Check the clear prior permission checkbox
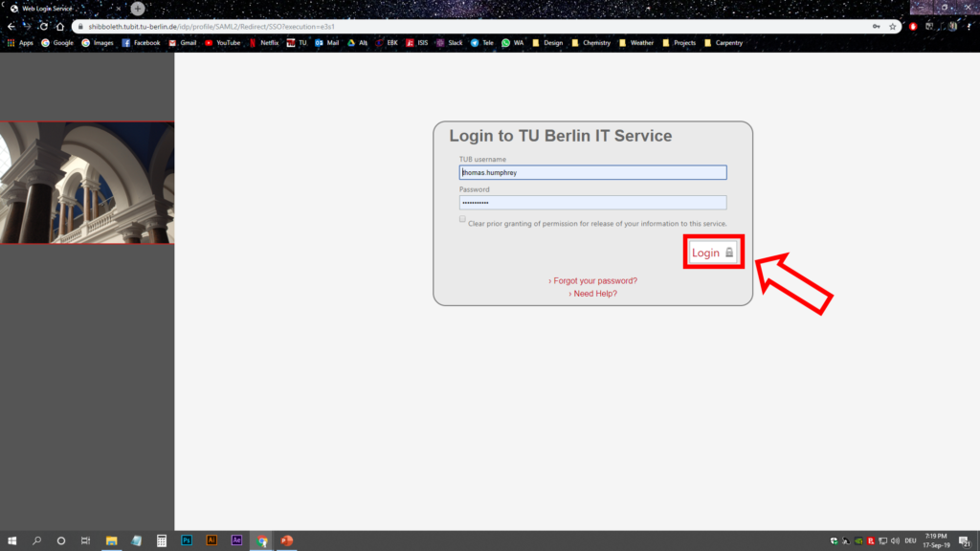 click(x=462, y=219)
